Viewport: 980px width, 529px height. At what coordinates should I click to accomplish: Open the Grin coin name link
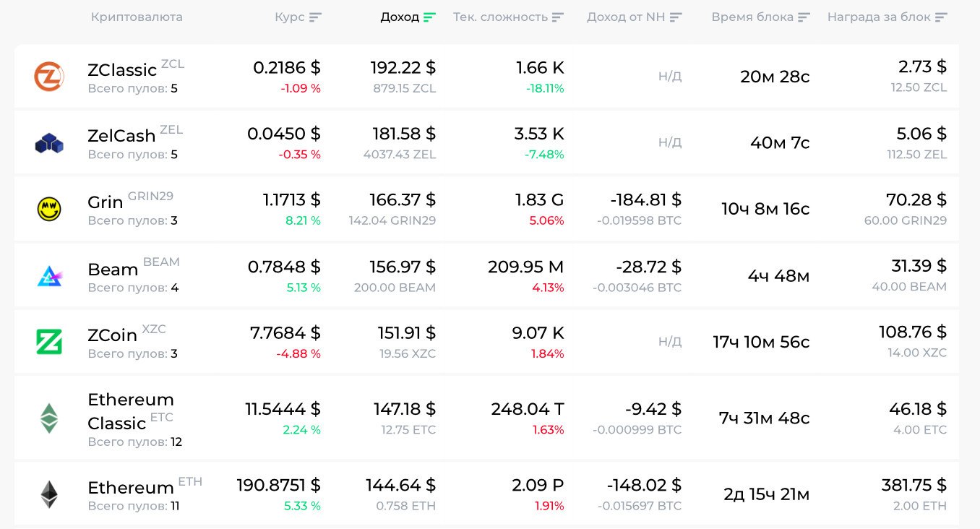tap(106, 202)
